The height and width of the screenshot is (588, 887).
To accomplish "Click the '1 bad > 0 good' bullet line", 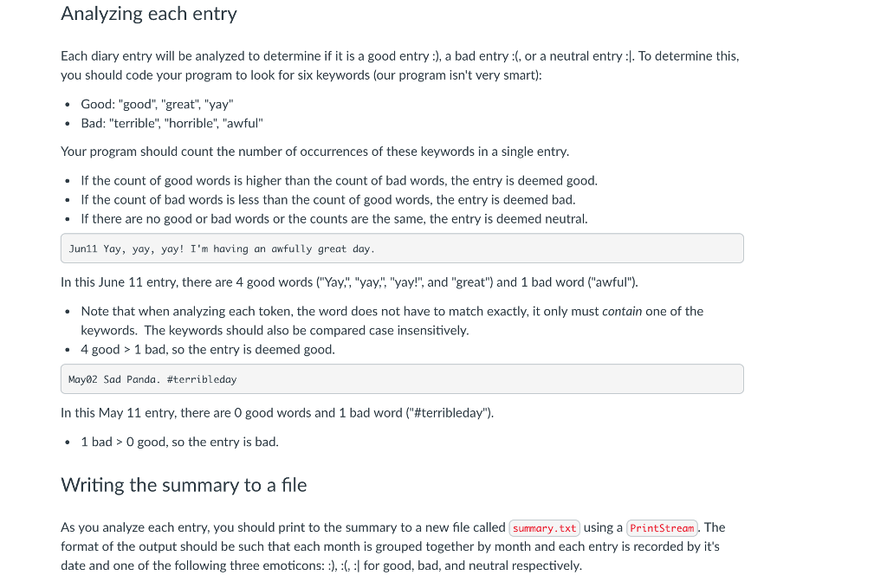I will tap(179, 443).
